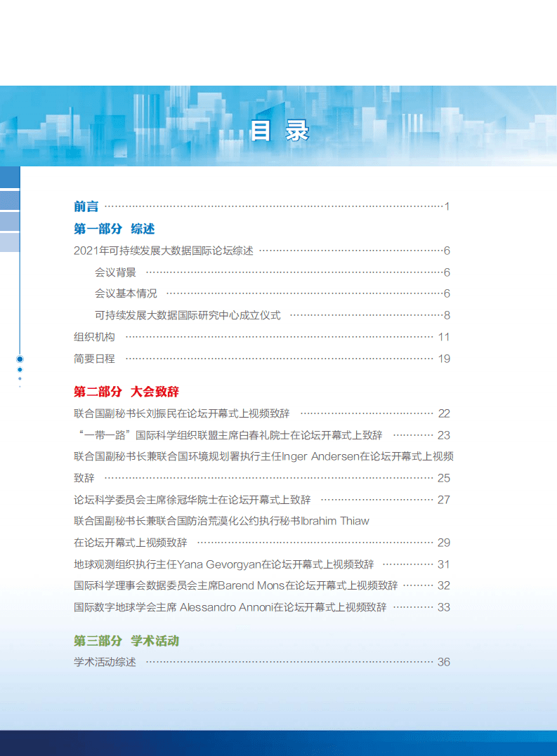Open Ibrahim Thiaw speech entry
The image size is (557, 756).
tap(221, 521)
